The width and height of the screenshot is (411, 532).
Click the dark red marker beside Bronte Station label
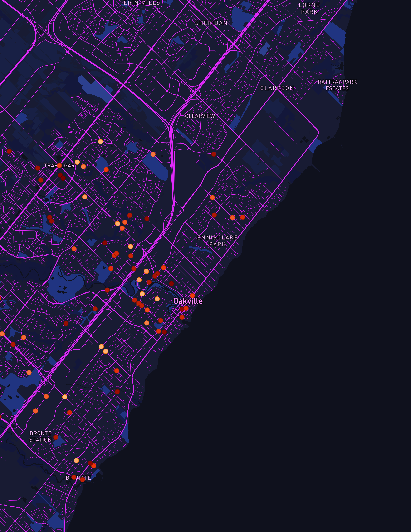[56, 437]
